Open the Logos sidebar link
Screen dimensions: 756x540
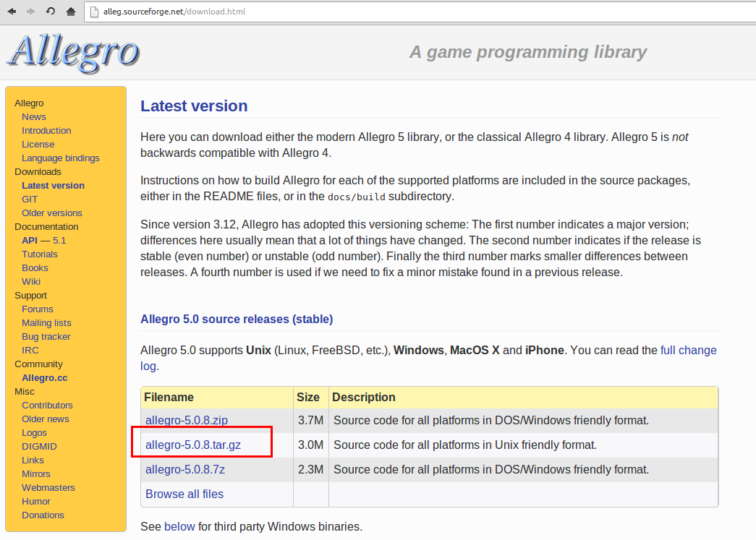click(x=34, y=432)
